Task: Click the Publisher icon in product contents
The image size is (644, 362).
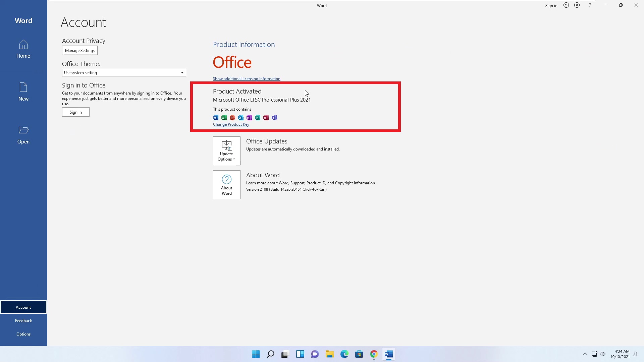Action: click(x=258, y=118)
